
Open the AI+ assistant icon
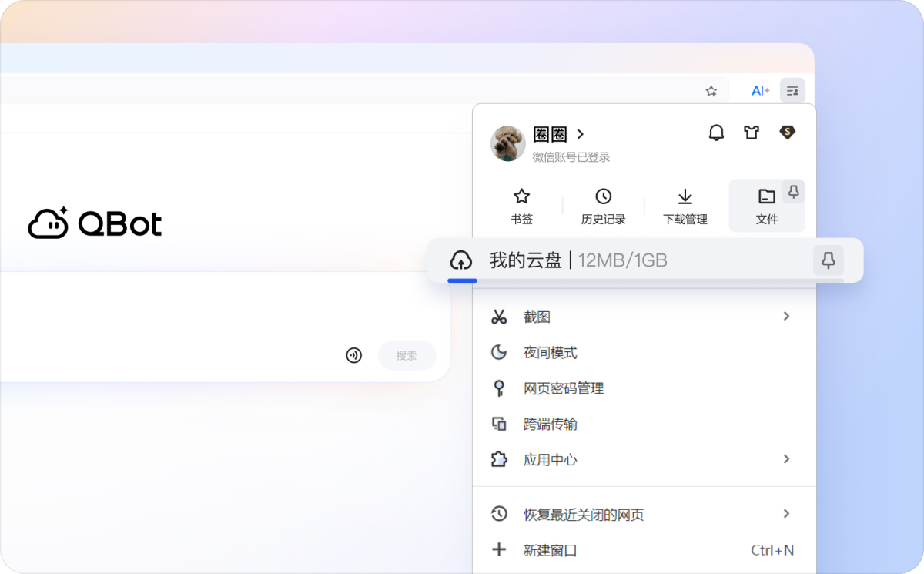click(760, 91)
